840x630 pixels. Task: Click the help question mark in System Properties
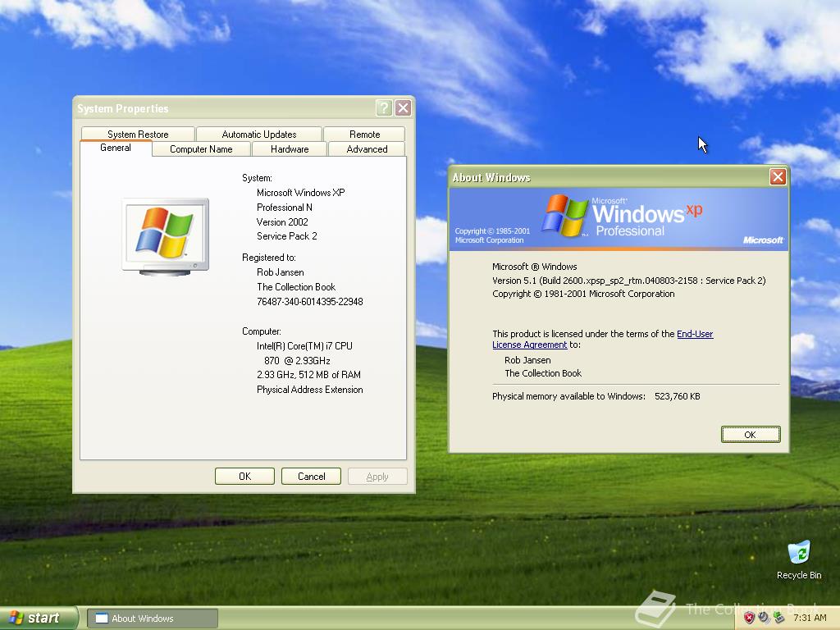click(x=384, y=108)
